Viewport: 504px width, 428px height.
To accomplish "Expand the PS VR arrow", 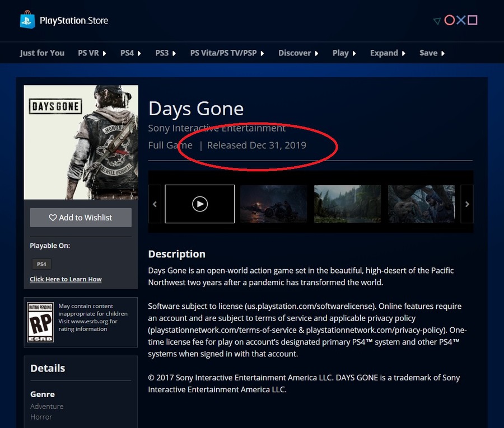I will [x=104, y=53].
